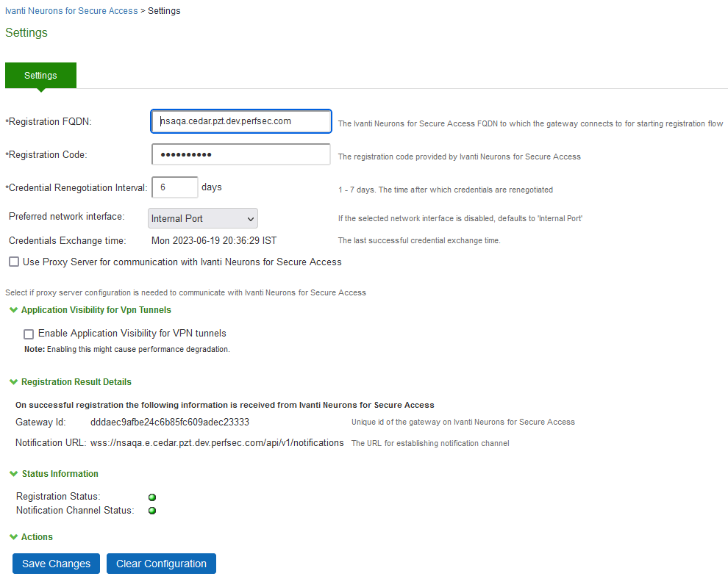Click the Notification URL value text
This screenshot has height=579, width=728.
217,443
